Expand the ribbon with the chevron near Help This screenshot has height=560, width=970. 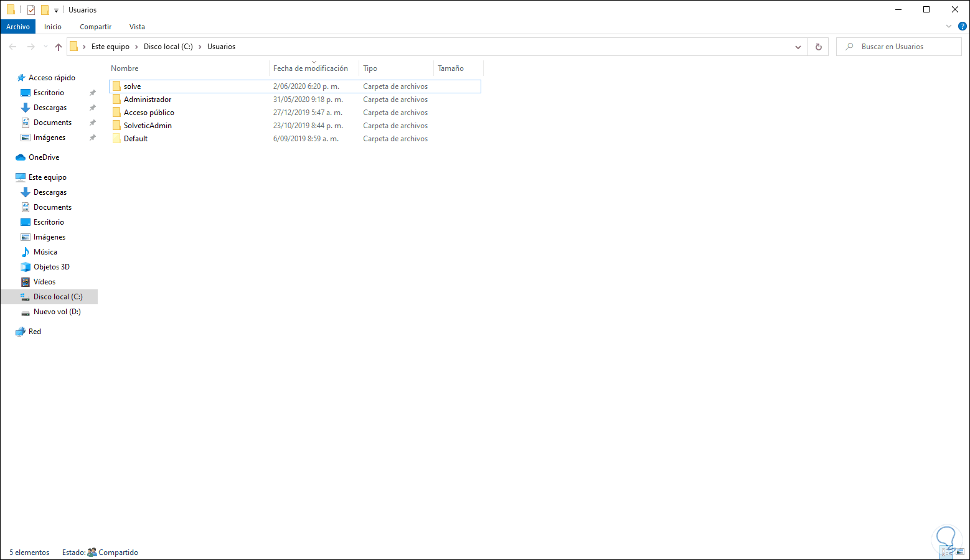949,27
